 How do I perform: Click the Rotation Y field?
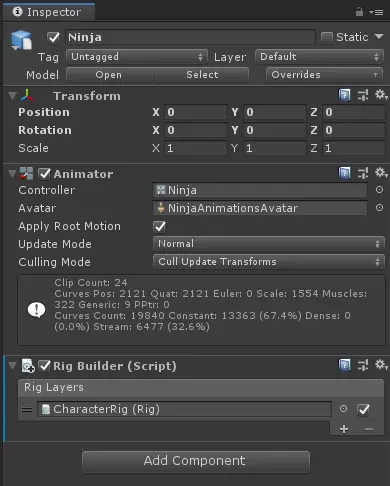click(x=275, y=130)
